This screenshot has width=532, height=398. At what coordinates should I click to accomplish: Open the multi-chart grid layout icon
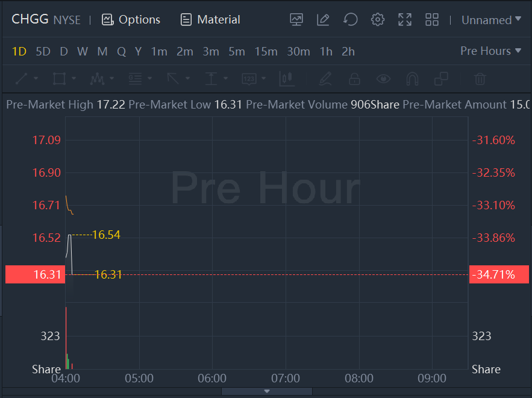(432, 19)
